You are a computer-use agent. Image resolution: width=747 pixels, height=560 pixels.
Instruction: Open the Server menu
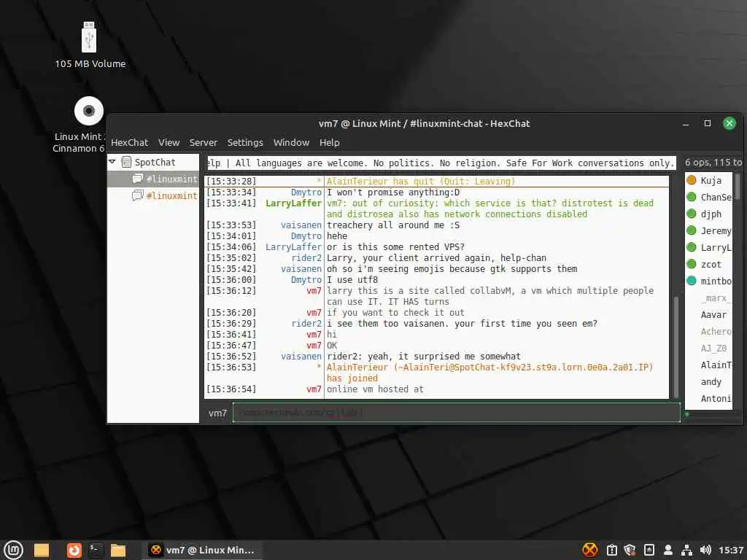pyautogui.click(x=203, y=142)
